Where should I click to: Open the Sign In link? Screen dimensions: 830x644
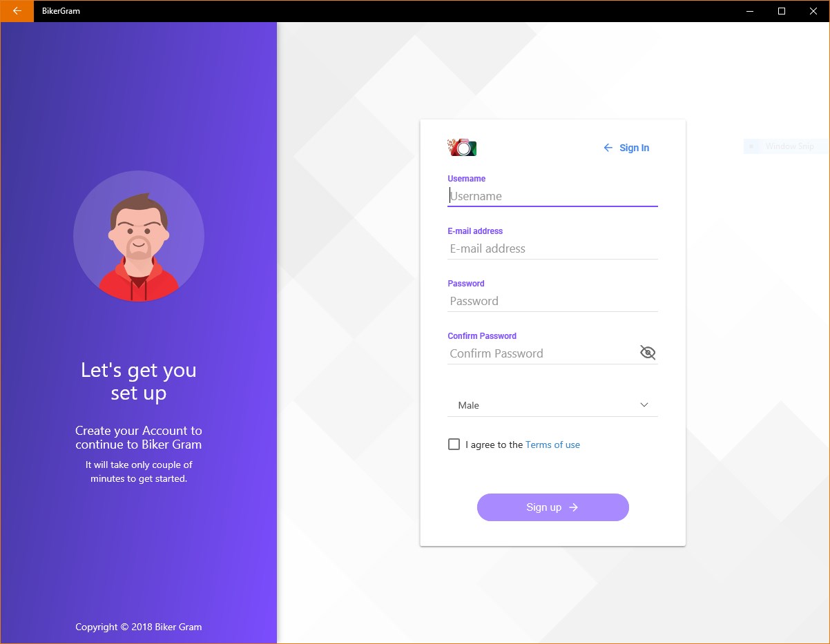click(634, 148)
